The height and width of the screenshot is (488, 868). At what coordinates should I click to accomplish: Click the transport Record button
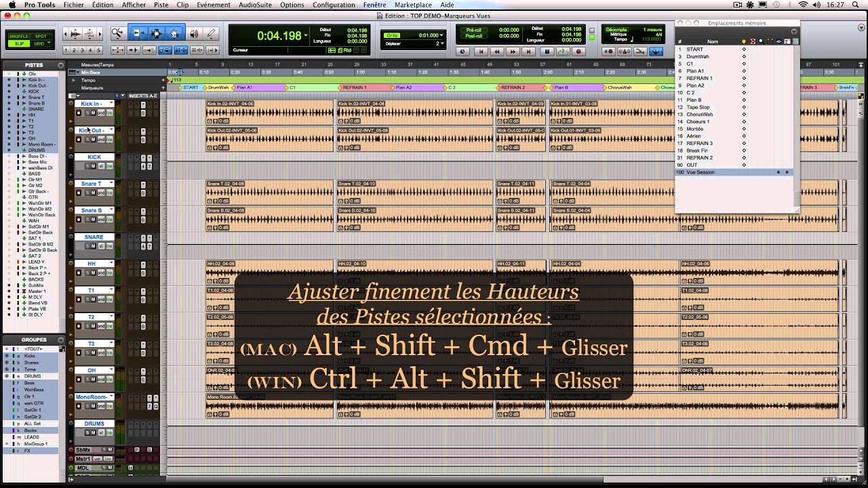click(578, 52)
